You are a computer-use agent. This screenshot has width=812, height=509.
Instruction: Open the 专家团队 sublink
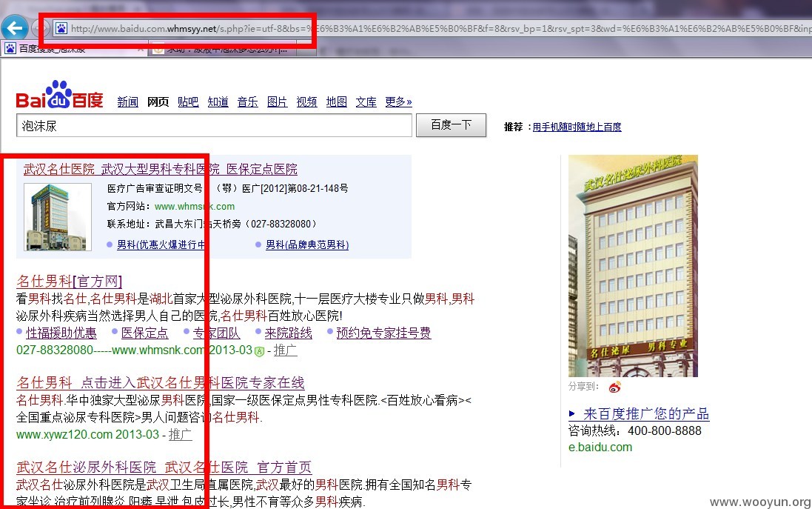tap(216, 333)
